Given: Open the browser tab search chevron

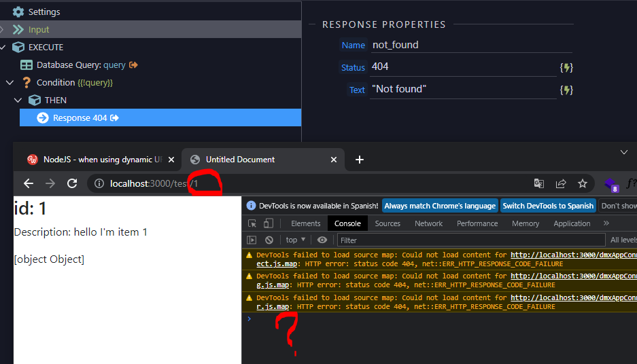Looking at the screenshot, I should coord(624,152).
